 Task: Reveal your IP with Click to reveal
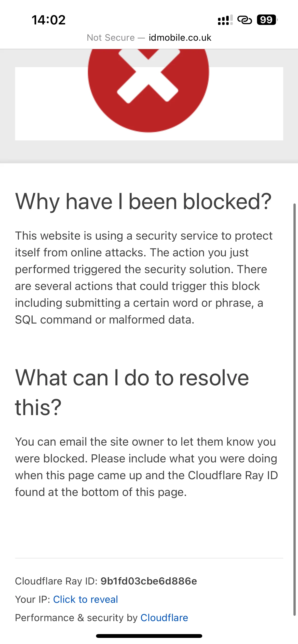coord(85,599)
